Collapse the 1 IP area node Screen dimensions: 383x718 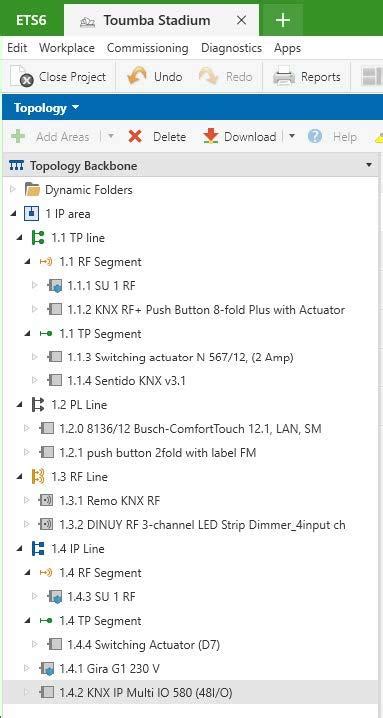tap(12, 214)
